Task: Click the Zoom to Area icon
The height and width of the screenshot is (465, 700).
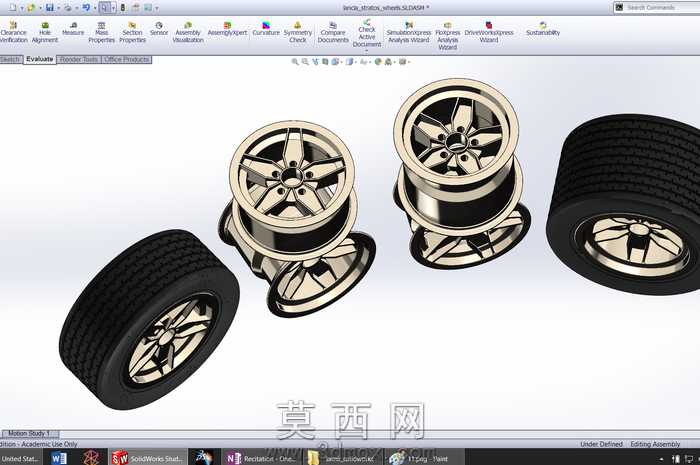Action: (x=305, y=62)
